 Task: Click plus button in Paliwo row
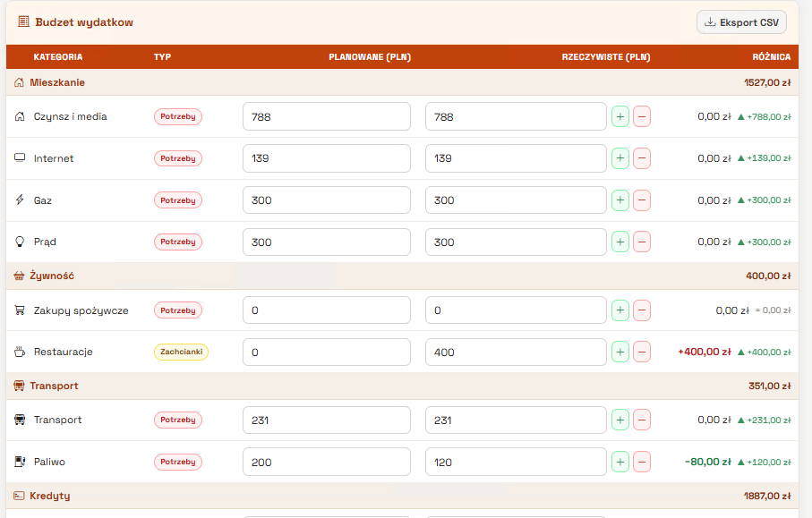pos(620,462)
